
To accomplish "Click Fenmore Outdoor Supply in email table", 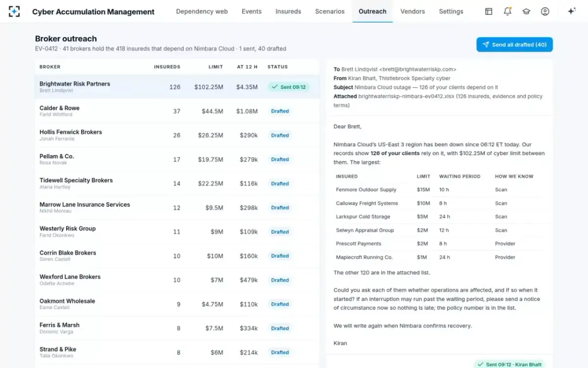I will (366, 190).
